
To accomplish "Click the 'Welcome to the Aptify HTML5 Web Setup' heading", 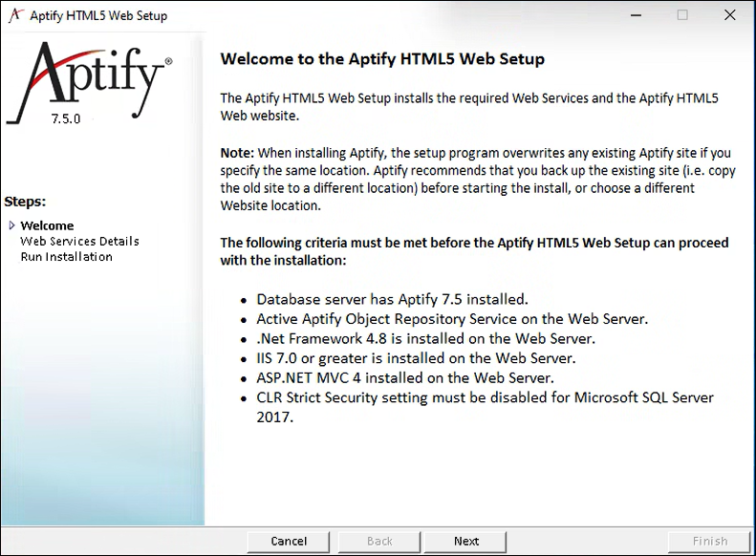I will 382,59.
